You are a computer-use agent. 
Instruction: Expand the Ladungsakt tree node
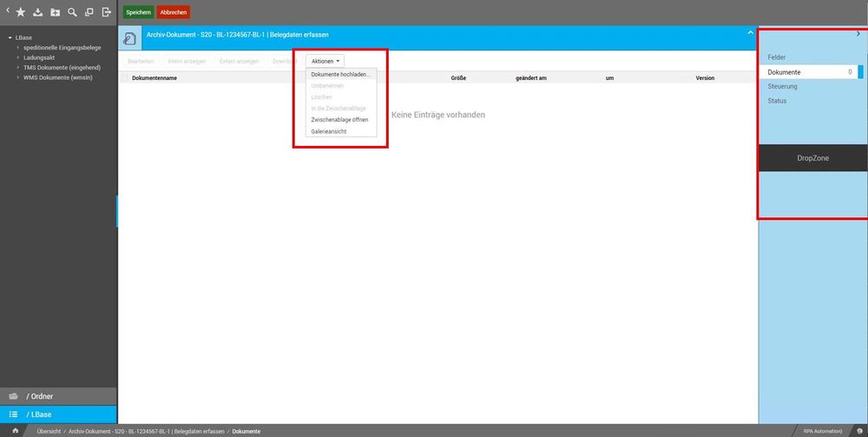click(17, 57)
